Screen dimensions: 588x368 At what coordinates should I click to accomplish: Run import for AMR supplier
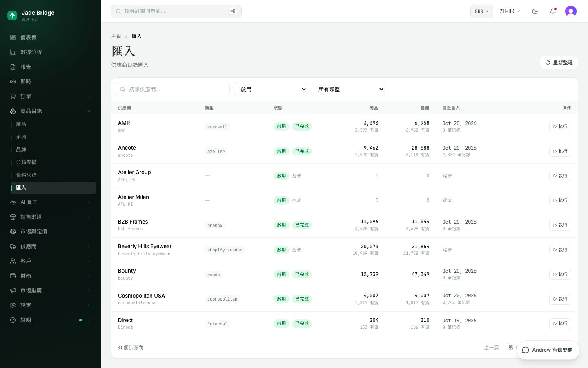tap(560, 127)
